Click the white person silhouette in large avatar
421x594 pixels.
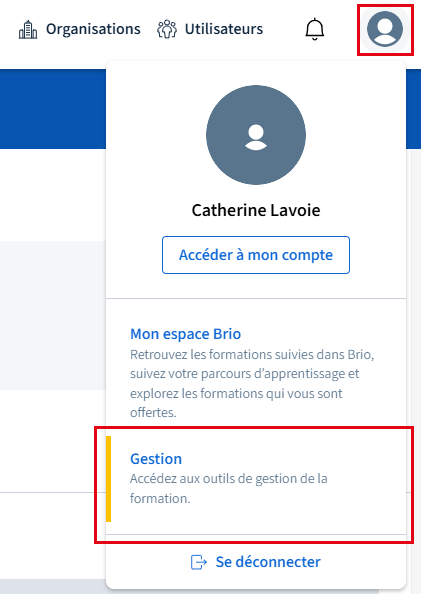[x=256, y=137]
